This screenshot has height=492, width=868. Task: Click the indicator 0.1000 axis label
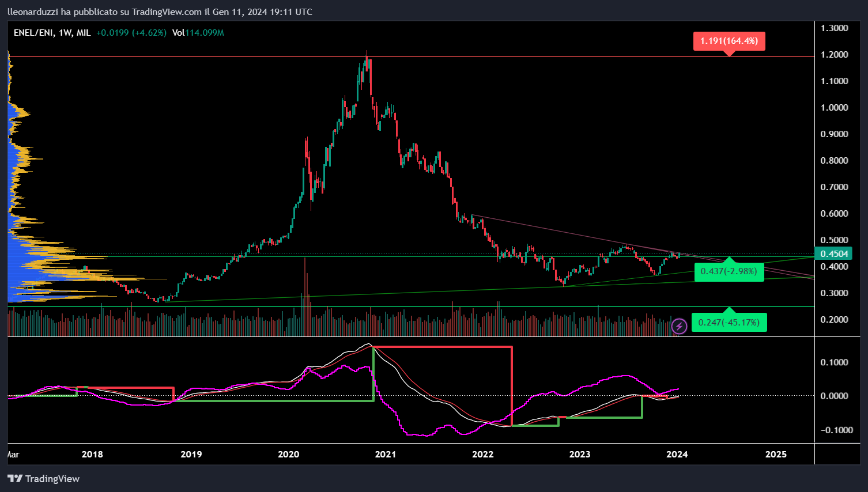point(834,362)
